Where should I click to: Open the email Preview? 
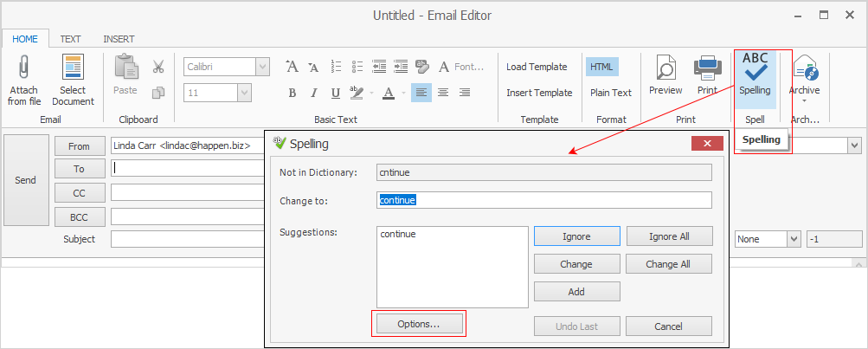click(x=665, y=75)
